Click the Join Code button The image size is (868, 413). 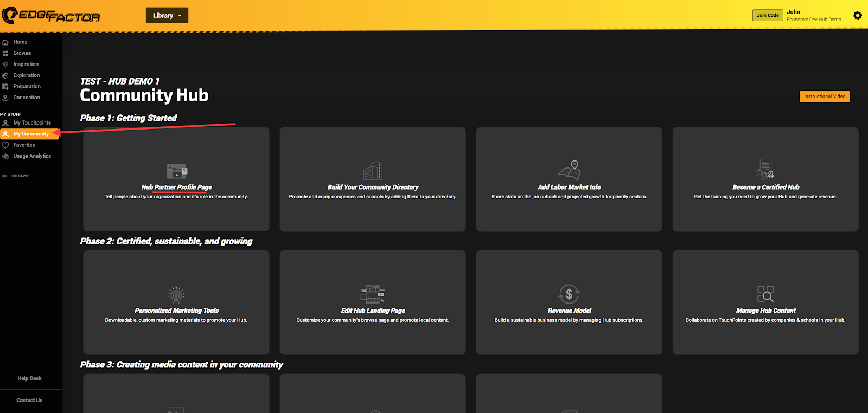click(x=768, y=15)
